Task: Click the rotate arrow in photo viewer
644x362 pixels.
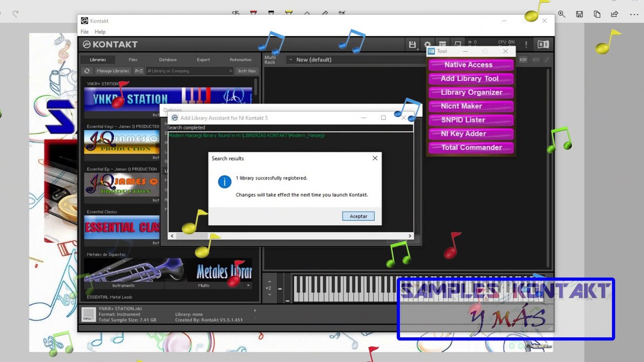Action: point(16,14)
